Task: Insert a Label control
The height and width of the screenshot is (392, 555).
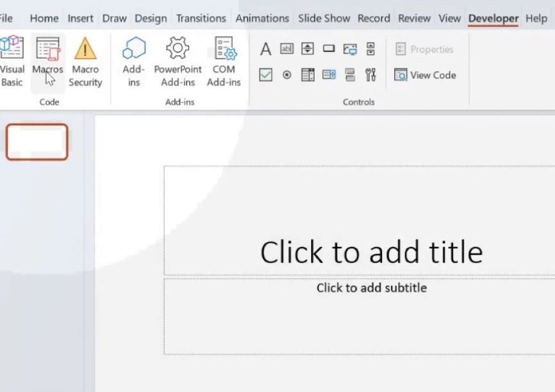Action: [x=265, y=49]
